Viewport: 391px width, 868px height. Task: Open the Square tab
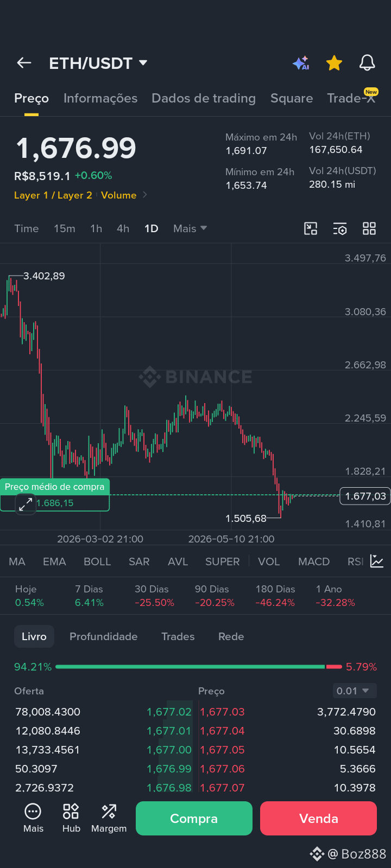pyautogui.click(x=292, y=98)
